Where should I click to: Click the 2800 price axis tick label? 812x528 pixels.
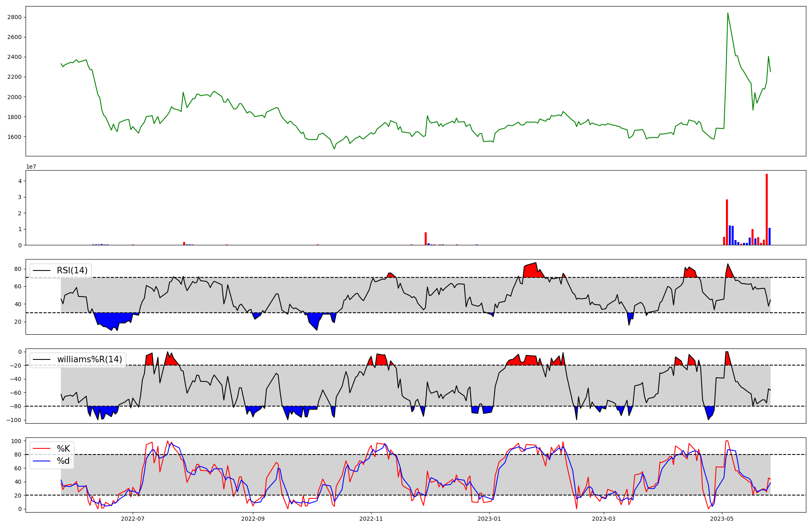pyautogui.click(x=14, y=17)
